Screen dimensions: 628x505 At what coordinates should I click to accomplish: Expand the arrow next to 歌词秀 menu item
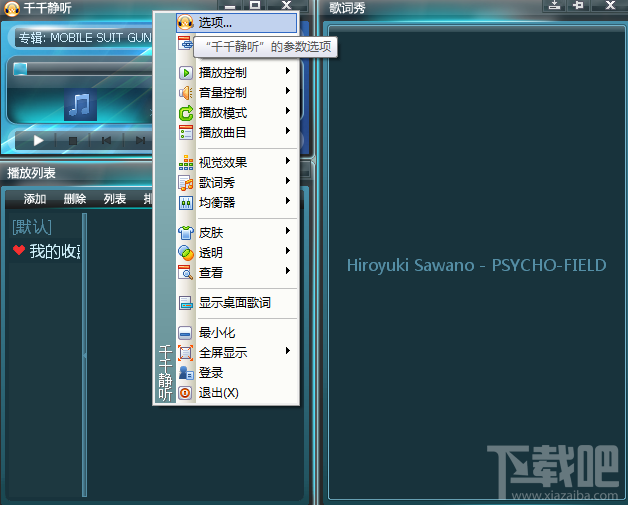(x=288, y=181)
